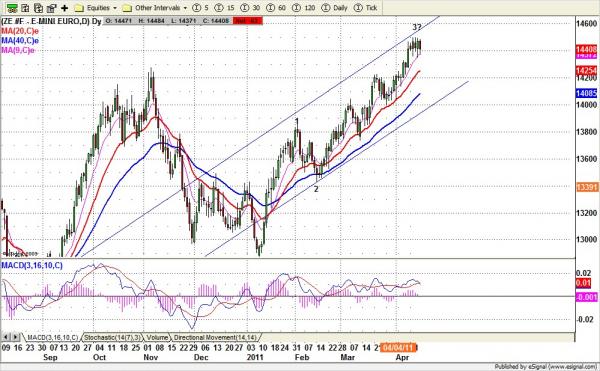Click the right tab-scroll arrow

coord(15,337)
